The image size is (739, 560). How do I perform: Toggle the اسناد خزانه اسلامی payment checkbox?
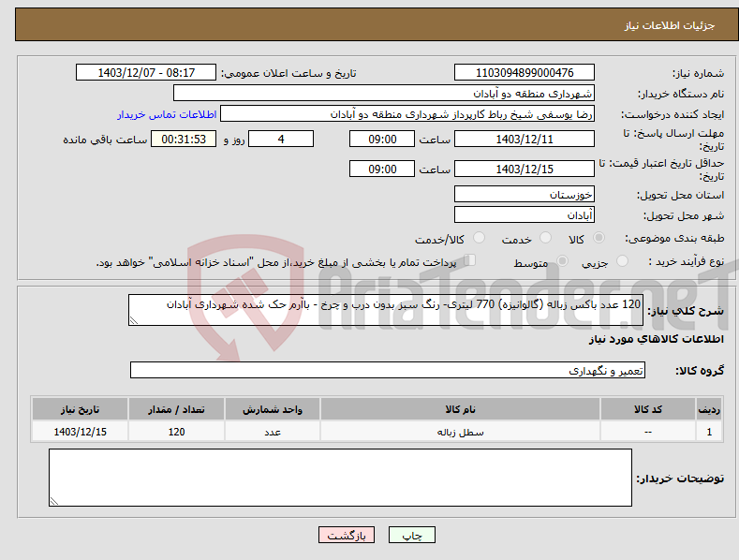tap(470, 260)
